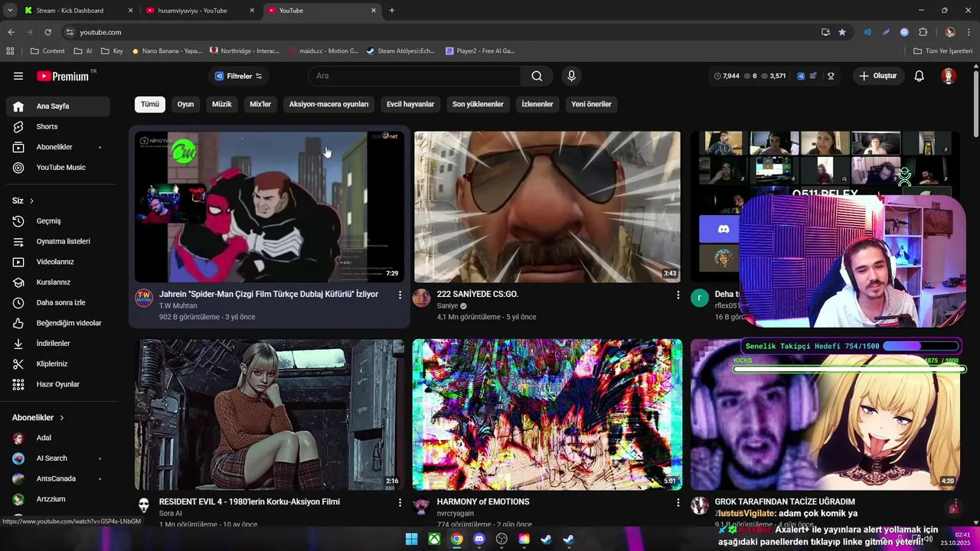Open more options for Jahrein Spider-Man video
The height and width of the screenshot is (551, 980).
click(400, 295)
